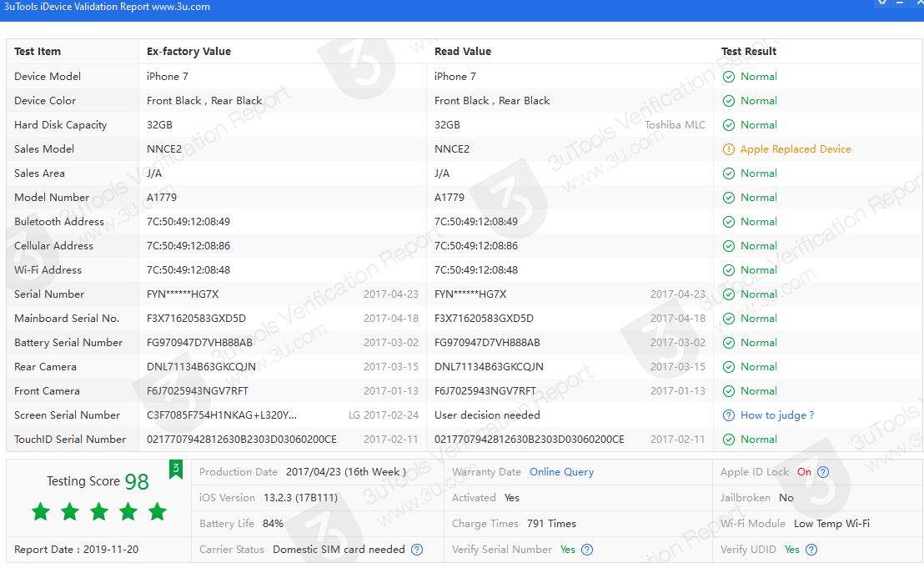
Task: Click the Normal checkmark icon for Device Model
Action: click(729, 77)
